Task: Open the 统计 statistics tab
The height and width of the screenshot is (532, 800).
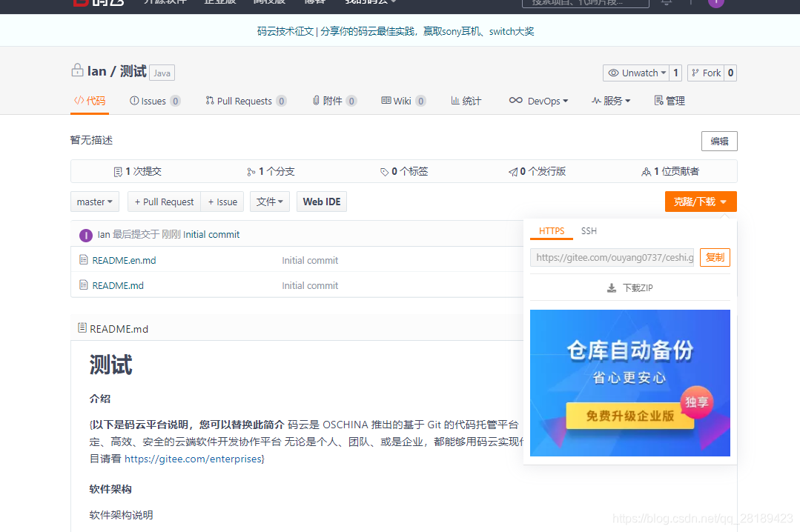Action: coord(466,101)
